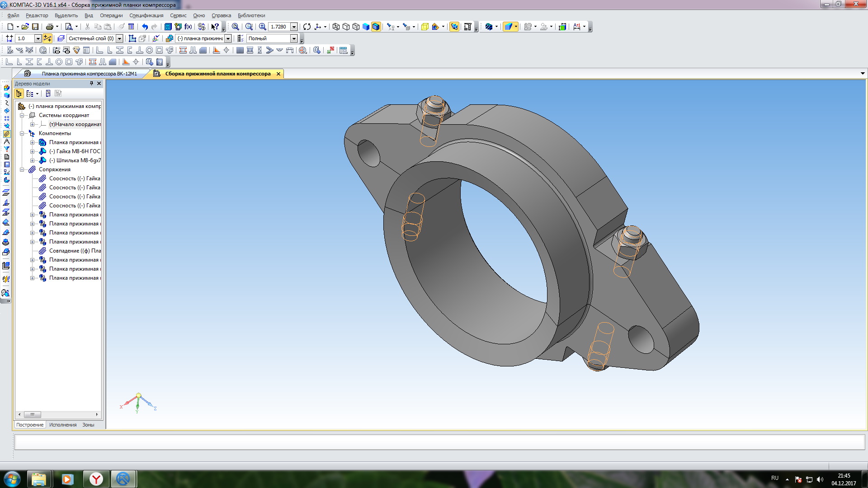Image resolution: width=868 pixels, height=488 pixels.
Task: Toggle the highlighted snap button beside step field
Action: tap(47, 38)
